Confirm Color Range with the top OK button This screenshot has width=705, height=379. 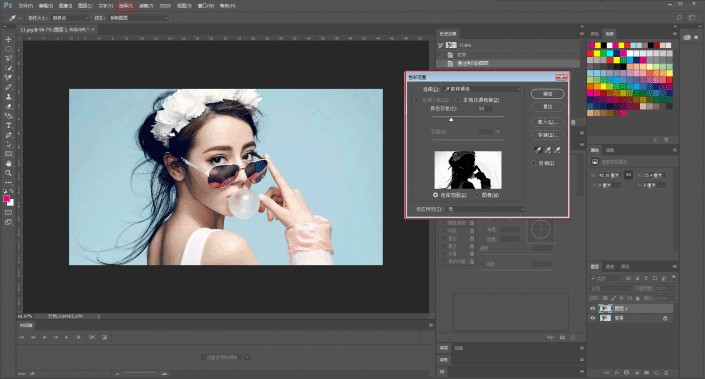pyautogui.click(x=547, y=94)
